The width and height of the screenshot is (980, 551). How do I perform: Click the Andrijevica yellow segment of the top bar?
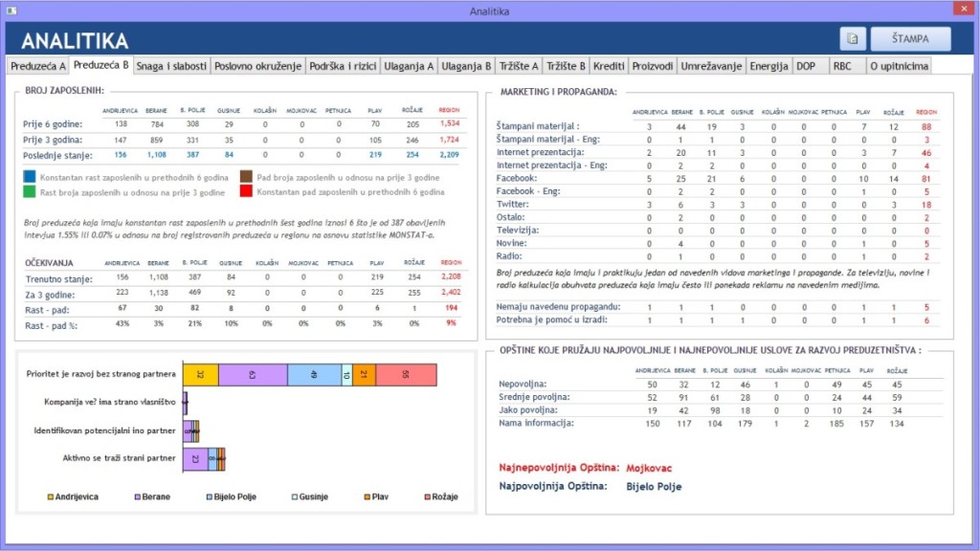pyautogui.click(x=200, y=375)
